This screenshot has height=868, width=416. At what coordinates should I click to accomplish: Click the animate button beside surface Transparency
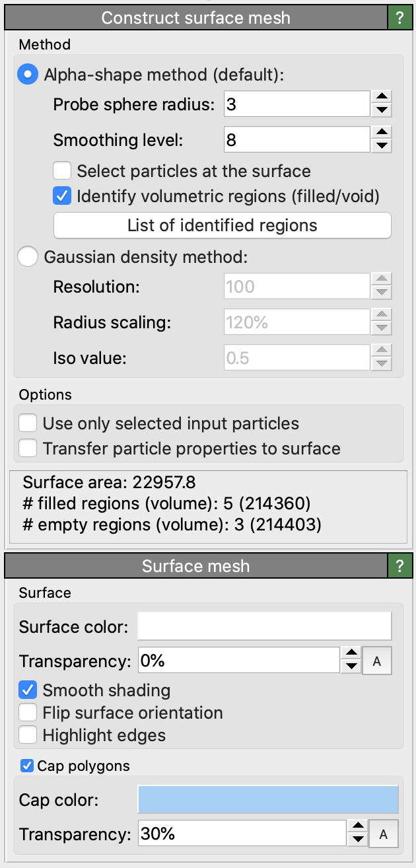(x=377, y=661)
